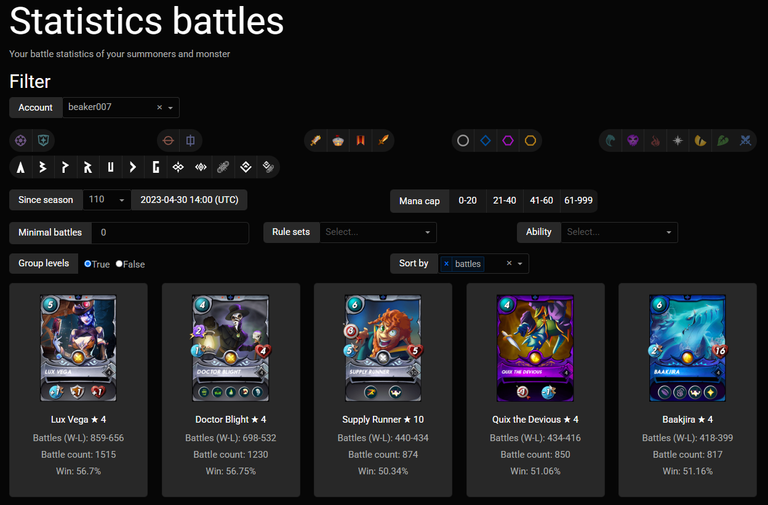Open the Doctor Blight card image

(x=231, y=348)
